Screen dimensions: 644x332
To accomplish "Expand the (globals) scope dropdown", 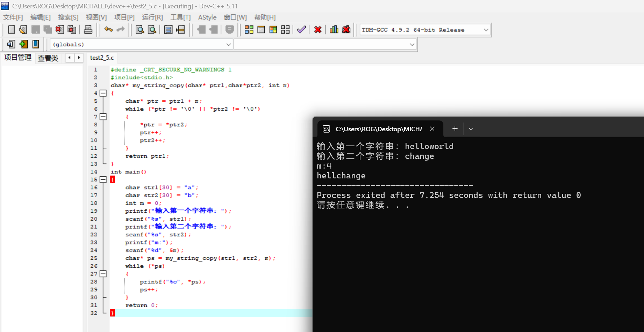I will coord(141,44).
